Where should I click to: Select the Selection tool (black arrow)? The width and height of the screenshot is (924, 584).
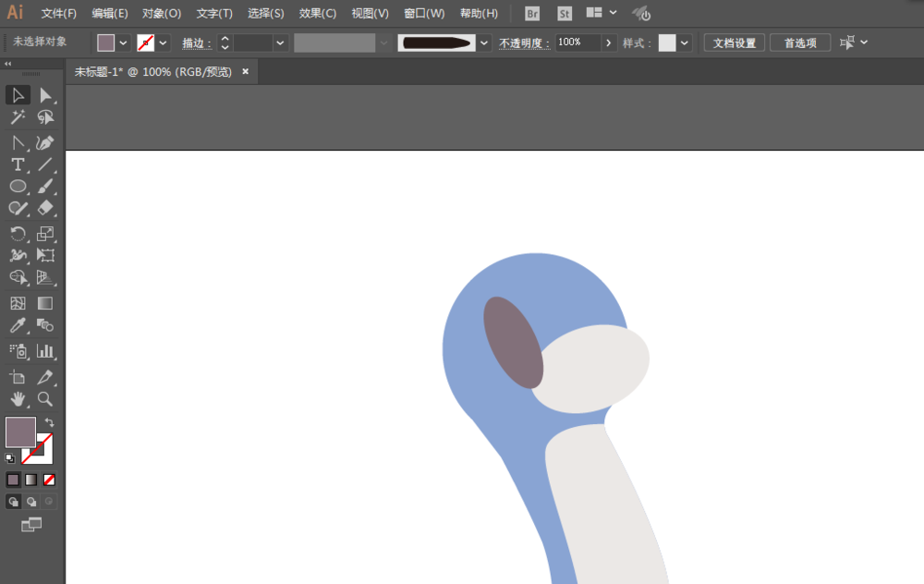pyautogui.click(x=18, y=95)
